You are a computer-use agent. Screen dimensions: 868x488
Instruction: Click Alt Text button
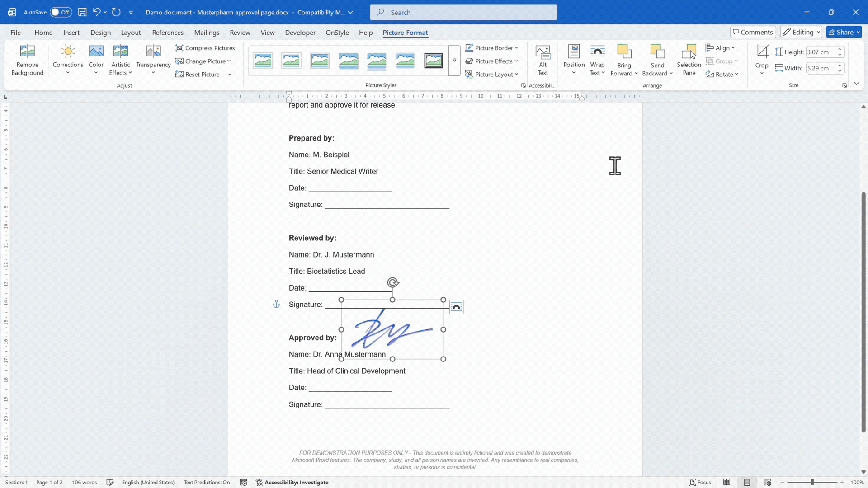click(542, 60)
